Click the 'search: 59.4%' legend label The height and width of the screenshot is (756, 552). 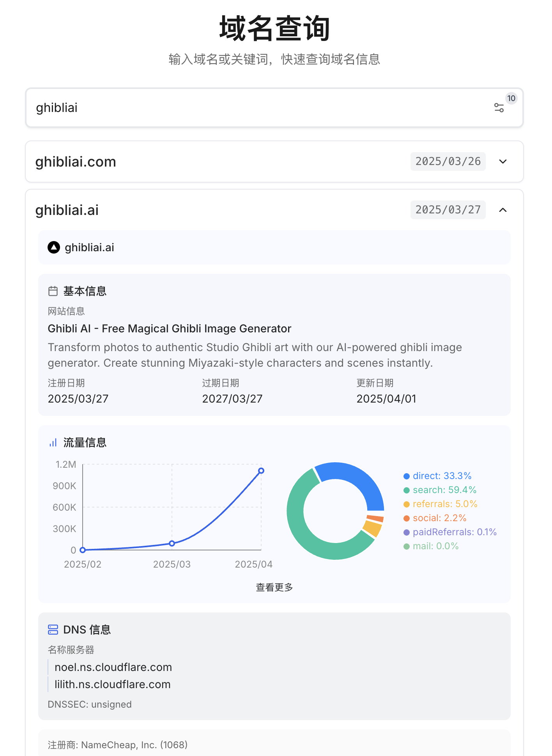(x=445, y=490)
